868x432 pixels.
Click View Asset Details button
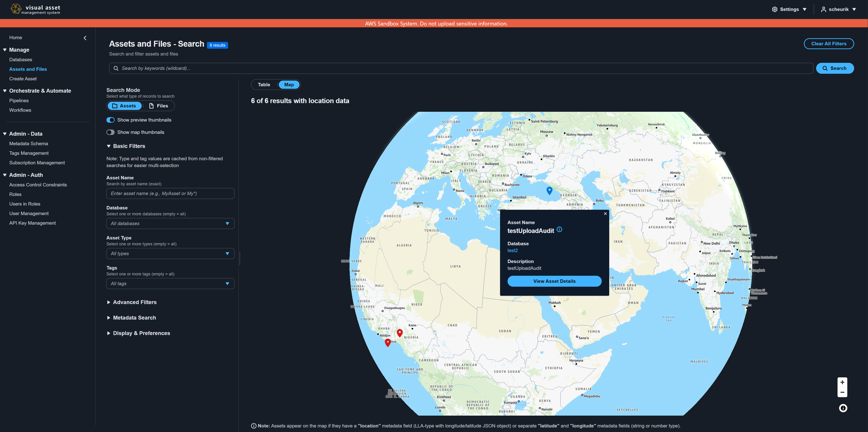554,281
